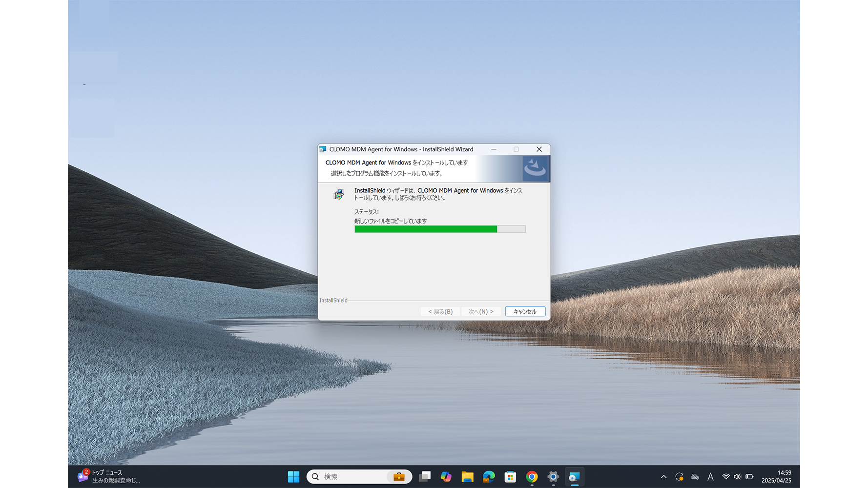Open File Explorer from the taskbar

pyautogui.click(x=467, y=477)
